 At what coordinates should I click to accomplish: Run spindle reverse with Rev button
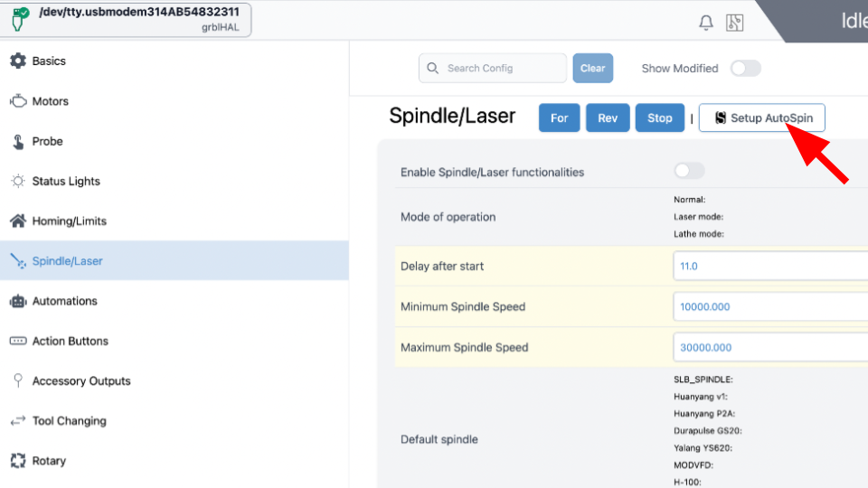coord(608,117)
